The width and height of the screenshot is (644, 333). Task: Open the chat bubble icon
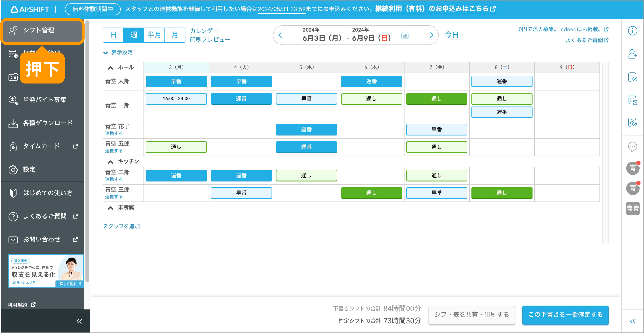[633, 147]
